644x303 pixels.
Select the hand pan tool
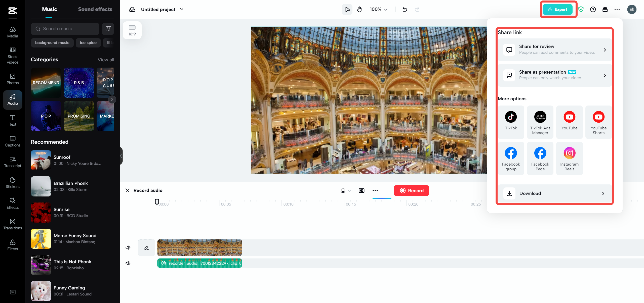point(359,10)
